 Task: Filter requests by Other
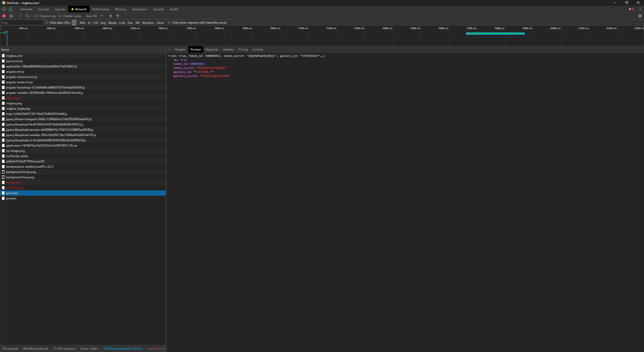160,23
